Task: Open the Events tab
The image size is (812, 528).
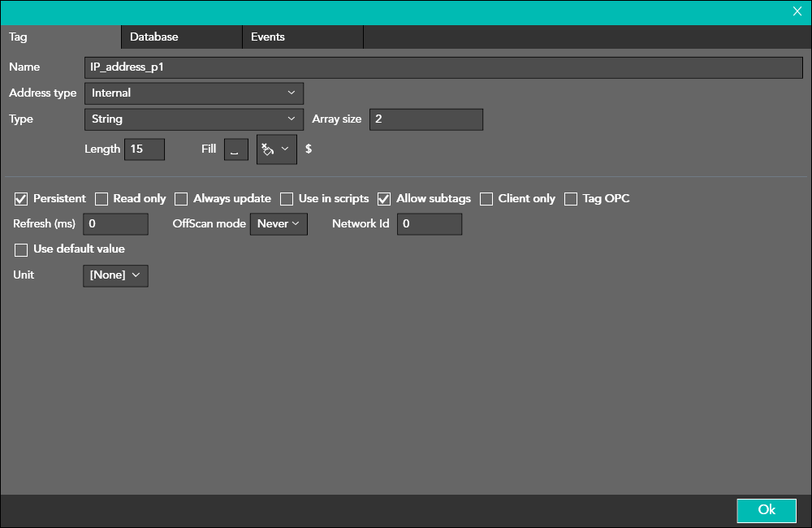Action: pos(301,37)
